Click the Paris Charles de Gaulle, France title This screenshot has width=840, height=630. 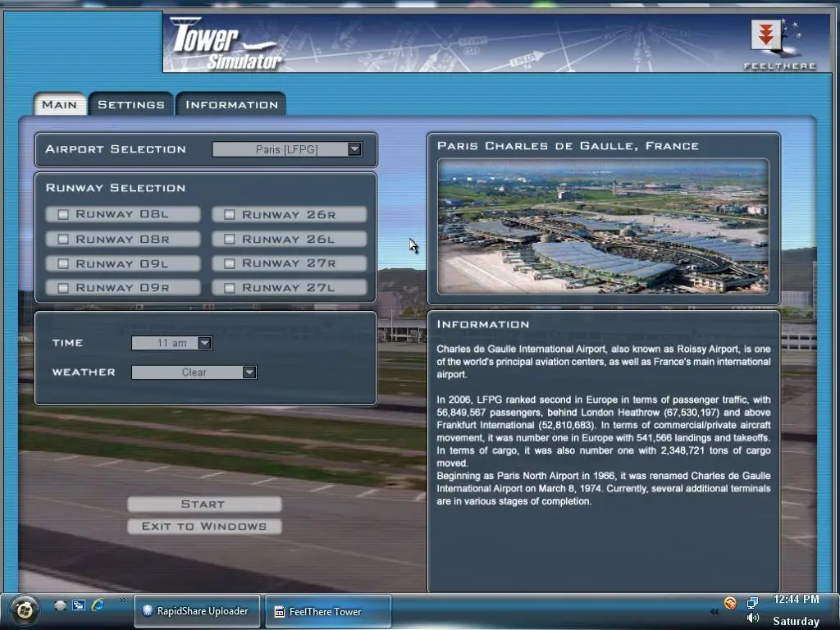(568, 146)
